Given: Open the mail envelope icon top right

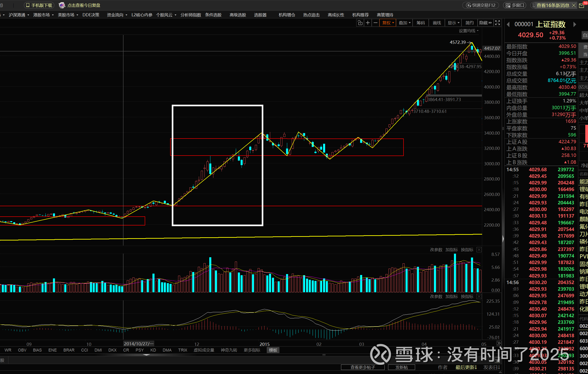Looking at the screenshot, I should point(581,5).
